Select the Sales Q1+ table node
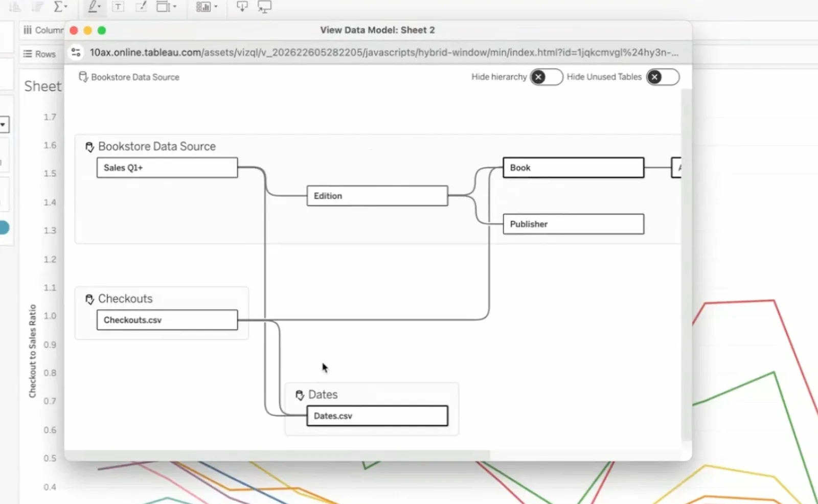This screenshot has height=504, width=818. pos(167,168)
